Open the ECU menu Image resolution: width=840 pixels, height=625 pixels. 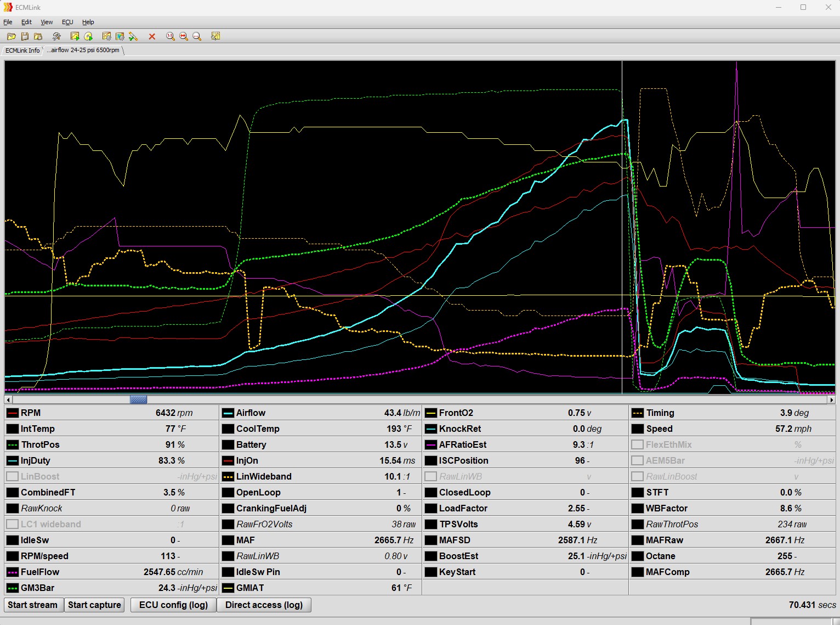67,22
